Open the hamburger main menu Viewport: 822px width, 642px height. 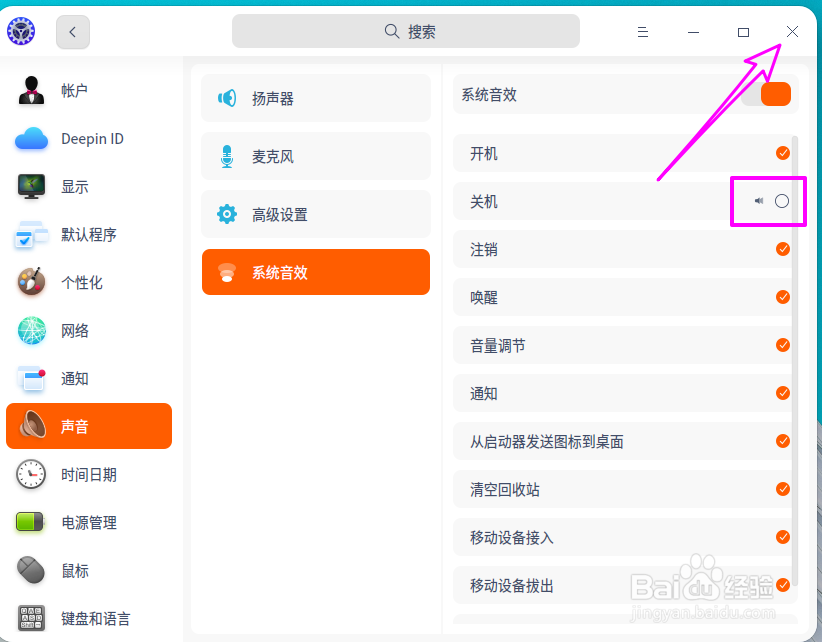point(643,32)
